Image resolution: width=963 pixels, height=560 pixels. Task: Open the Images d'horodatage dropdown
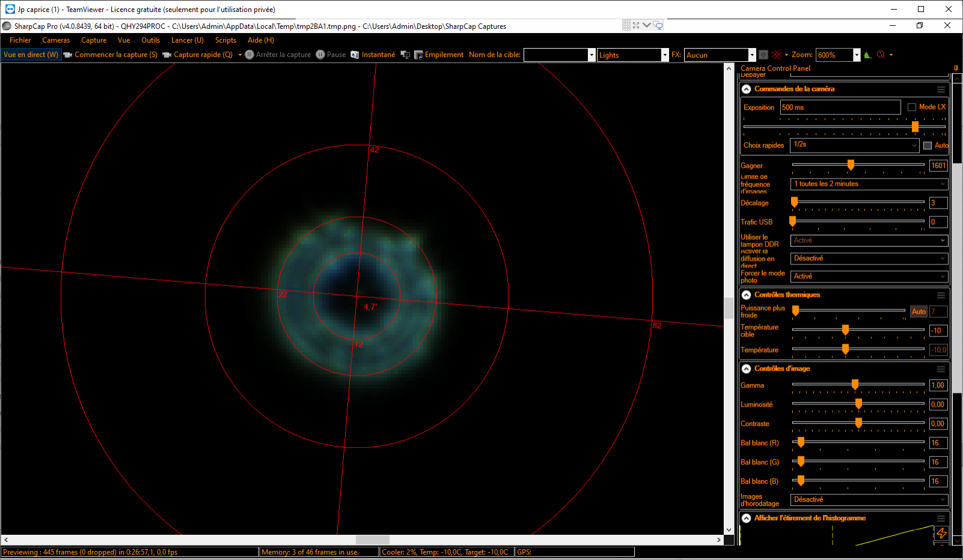click(x=869, y=499)
